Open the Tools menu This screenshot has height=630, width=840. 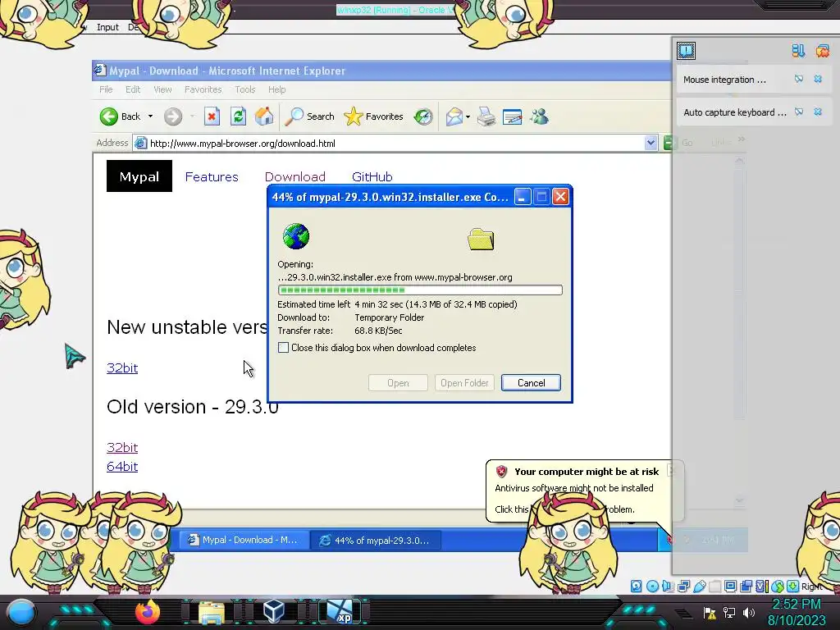point(244,89)
